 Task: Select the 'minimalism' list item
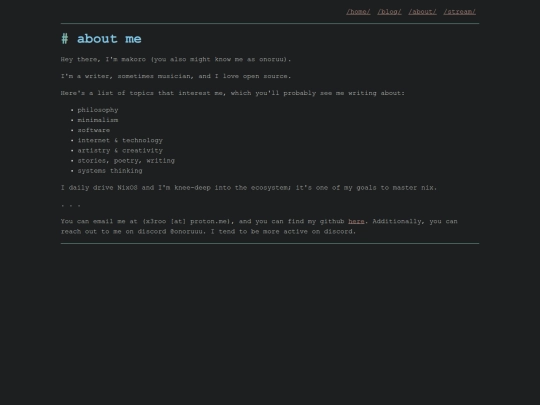[x=98, y=120]
